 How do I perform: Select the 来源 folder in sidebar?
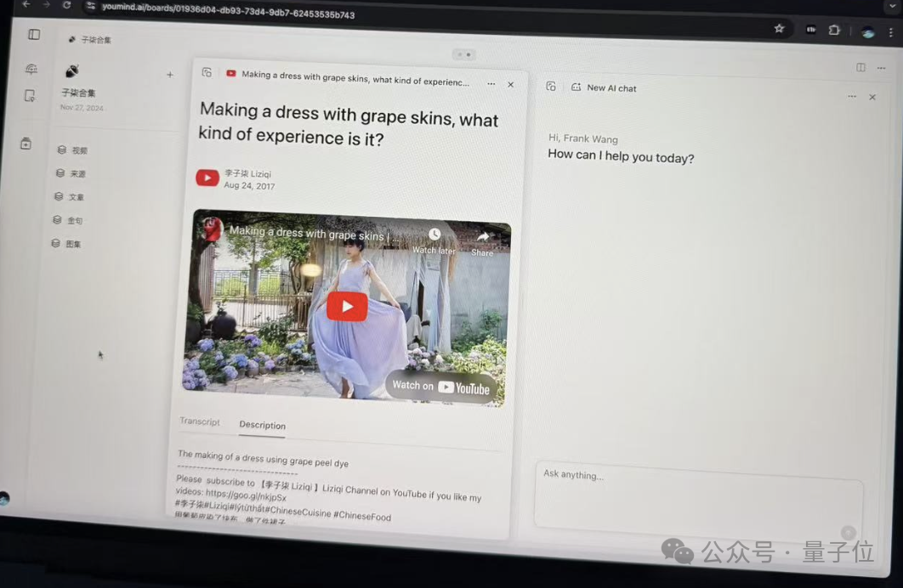[x=71, y=173]
